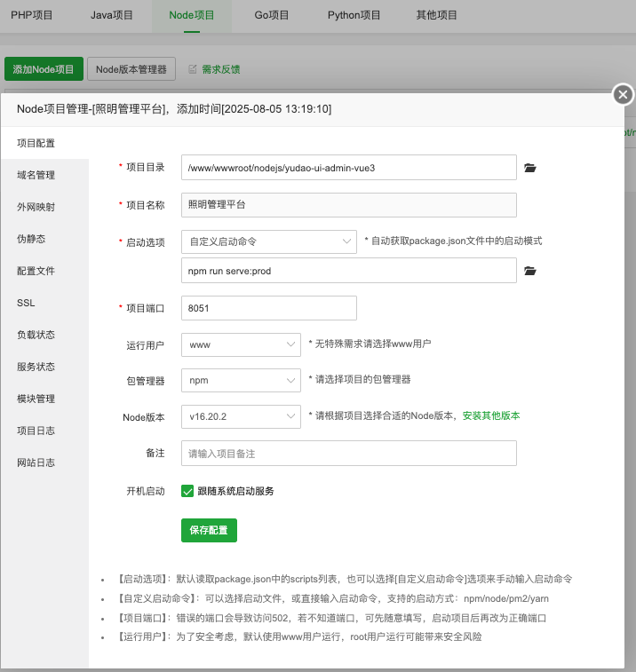Click 添加Node项目 button

44,69
